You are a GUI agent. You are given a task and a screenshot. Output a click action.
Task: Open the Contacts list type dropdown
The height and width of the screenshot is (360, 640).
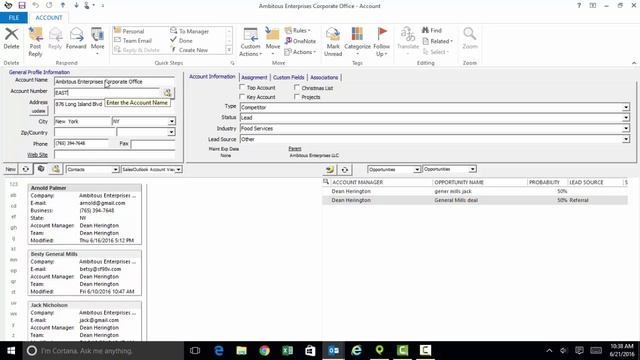[115, 169]
